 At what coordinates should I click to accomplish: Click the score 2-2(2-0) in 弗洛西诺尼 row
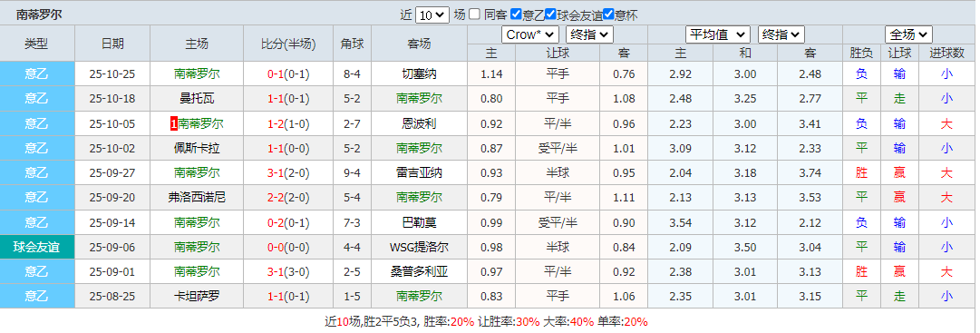[288, 198]
